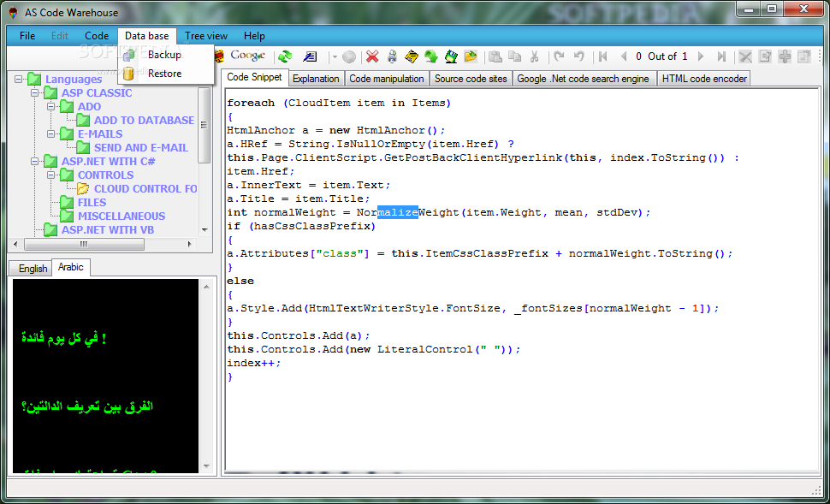This screenshot has height=504, width=830.
Task: Go to next record arrow
Action: [x=702, y=56]
